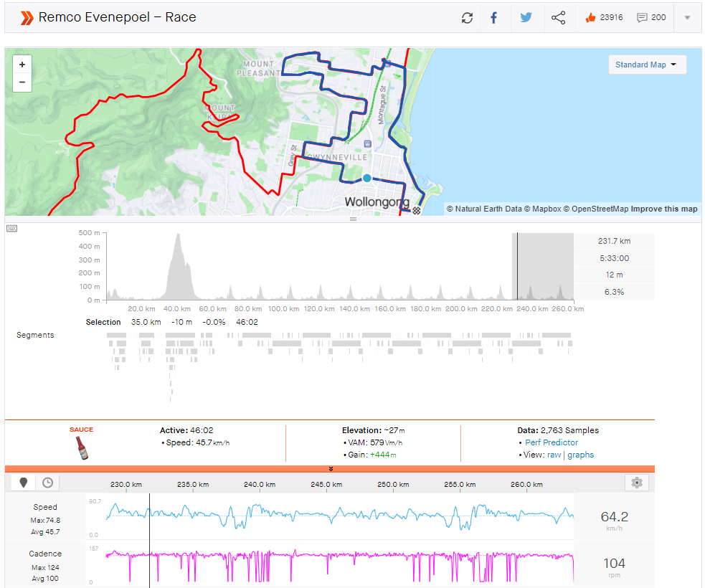705x588 pixels.
Task: Open the comments bubble icon
Action: tap(642, 18)
